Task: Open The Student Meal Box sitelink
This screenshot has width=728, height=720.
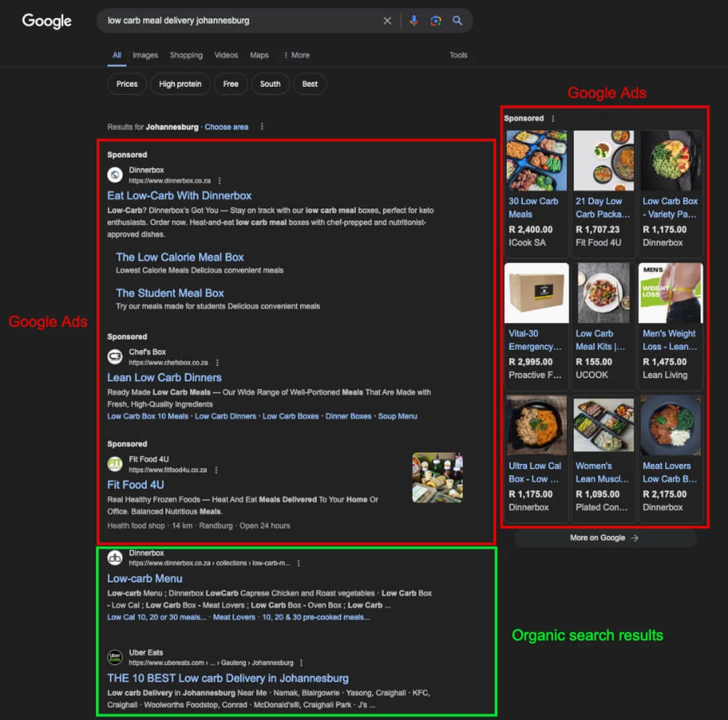Action: pyautogui.click(x=170, y=293)
